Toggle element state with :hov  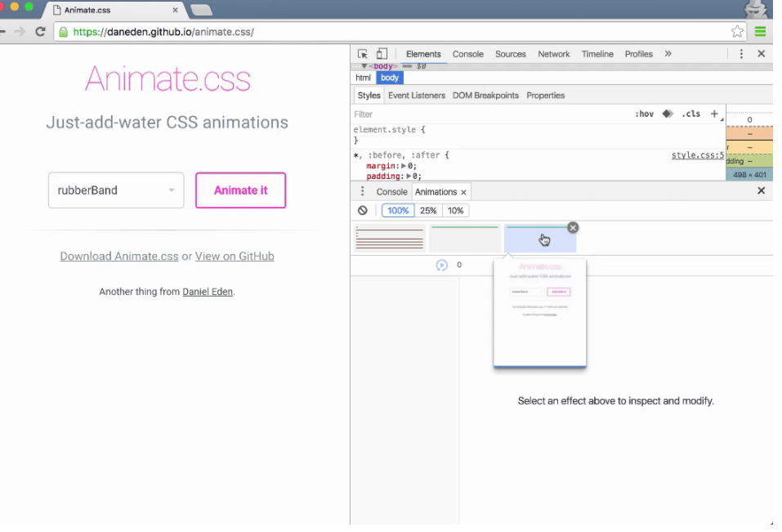pyautogui.click(x=645, y=114)
